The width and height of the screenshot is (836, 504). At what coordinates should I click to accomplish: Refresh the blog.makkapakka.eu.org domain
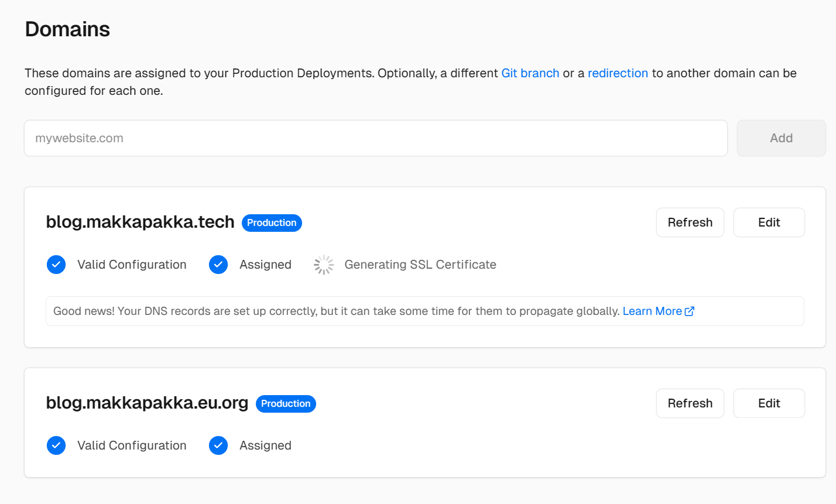690,403
